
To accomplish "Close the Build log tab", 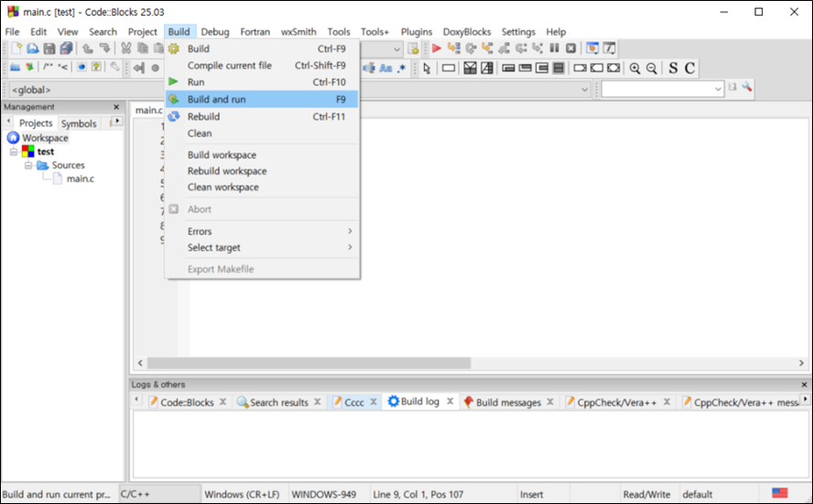I will (x=450, y=401).
